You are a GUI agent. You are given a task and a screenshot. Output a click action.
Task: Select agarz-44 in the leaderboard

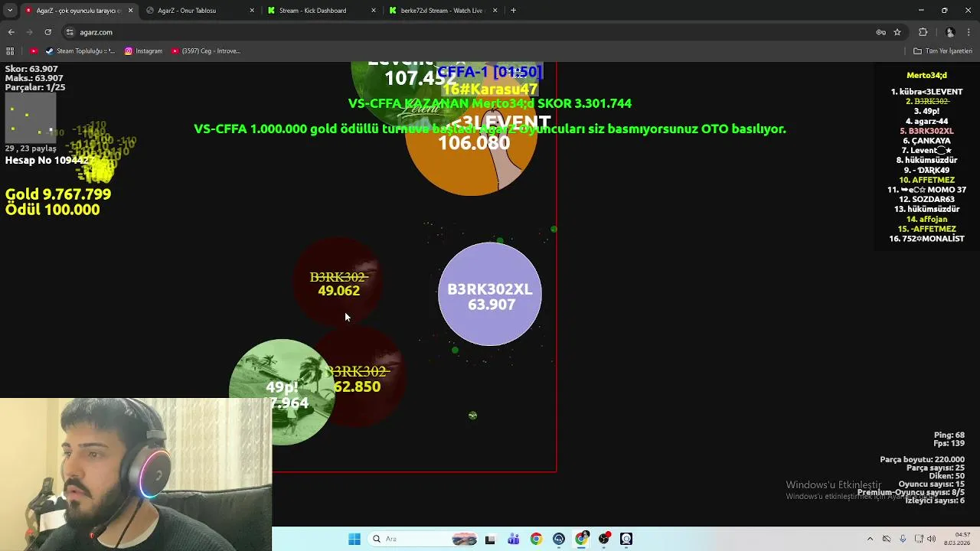point(926,121)
